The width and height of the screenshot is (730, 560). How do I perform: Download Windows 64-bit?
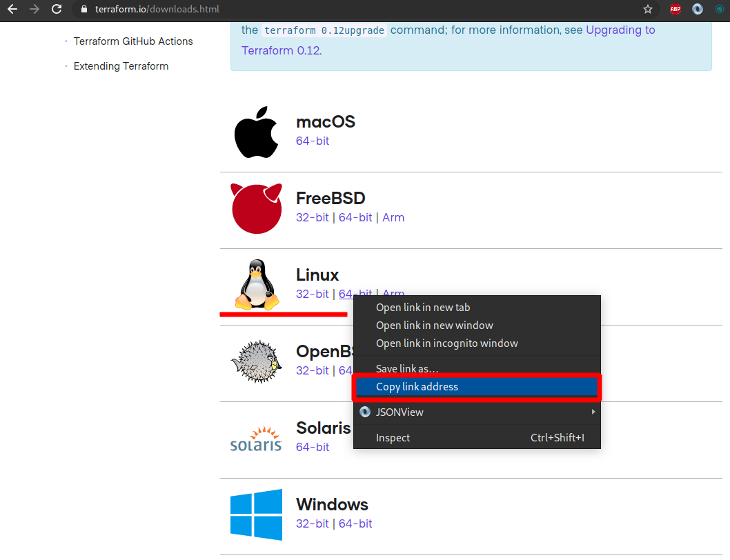pyautogui.click(x=355, y=523)
